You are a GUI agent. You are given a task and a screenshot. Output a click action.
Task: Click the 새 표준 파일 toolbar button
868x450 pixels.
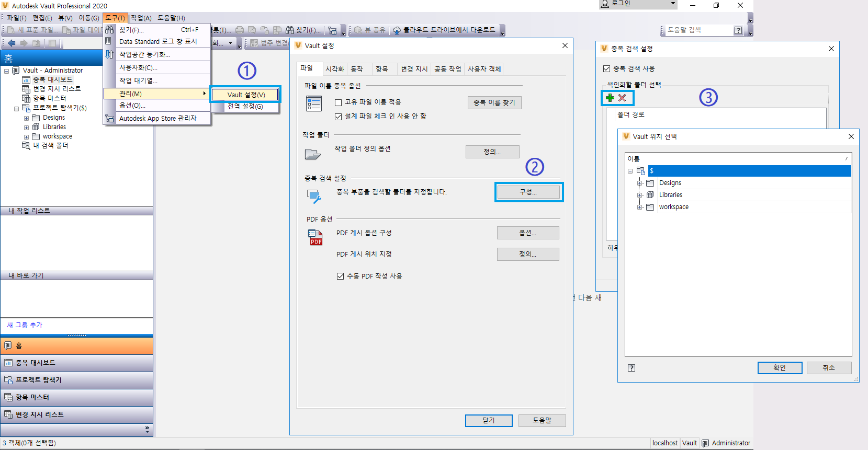pos(33,30)
